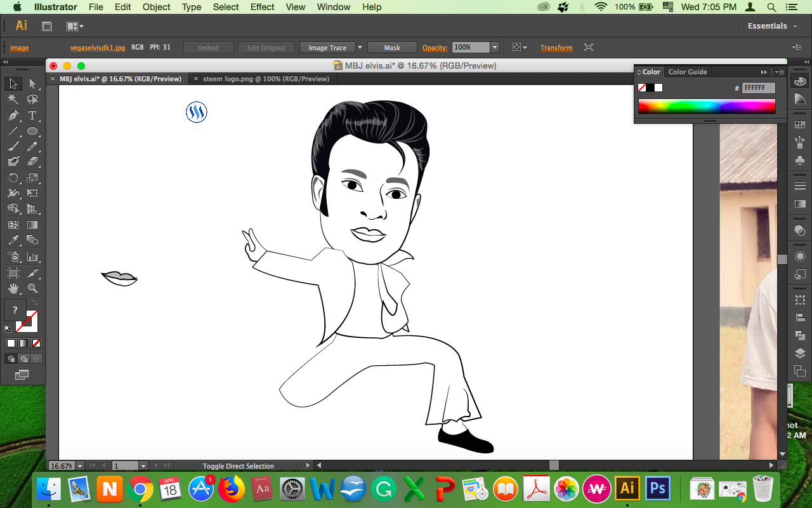The width and height of the screenshot is (812, 508).
Task: Switch to steem logo.png document tab
Action: tap(266, 79)
